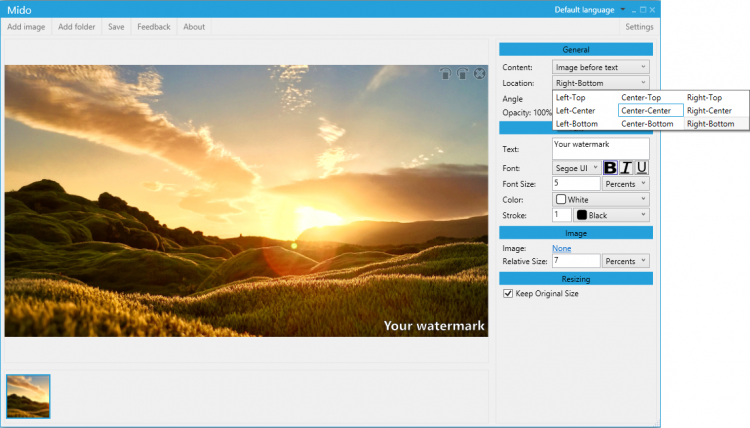
Task: Open Default language dropdown arrow
Action: pos(622,9)
